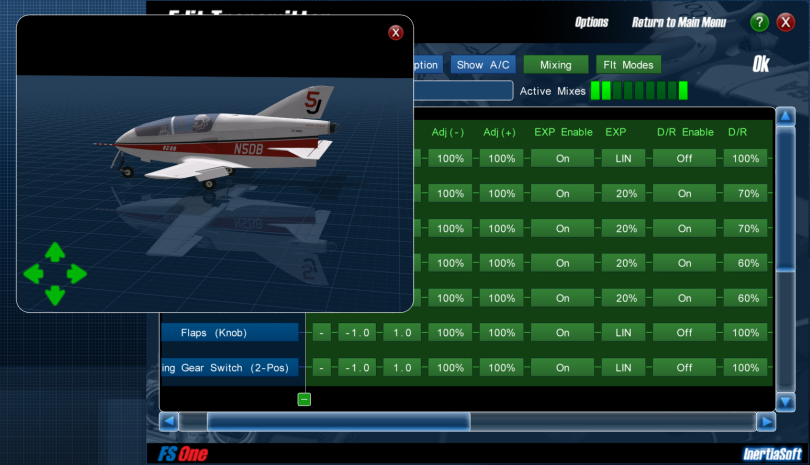The width and height of the screenshot is (810, 465).
Task: Click the horizontal scrollbar left arrow
Action: pyautogui.click(x=169, y=422)
